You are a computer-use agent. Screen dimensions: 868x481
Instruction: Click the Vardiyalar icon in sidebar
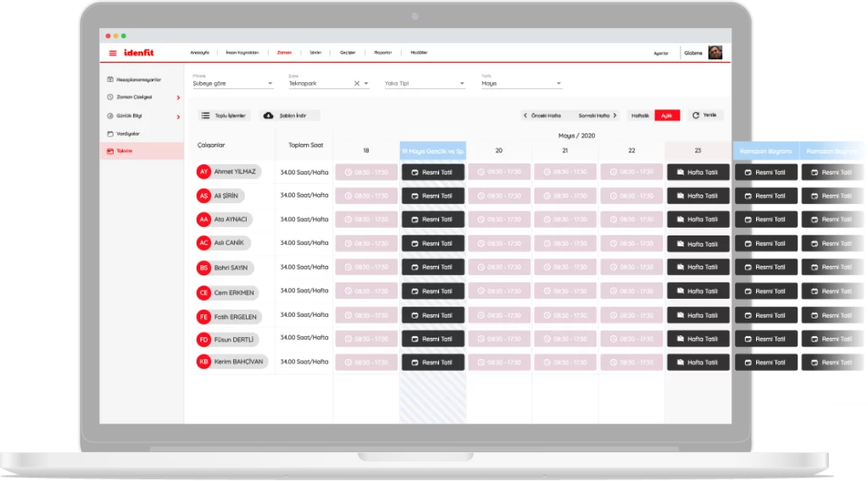pyautogui.click(x=109, y=134)
